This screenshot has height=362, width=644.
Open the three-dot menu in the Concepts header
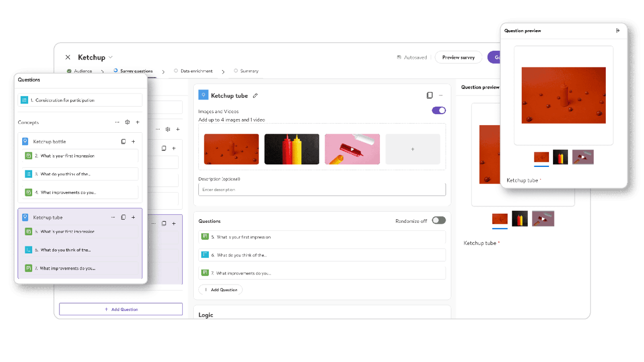(117, 122)
